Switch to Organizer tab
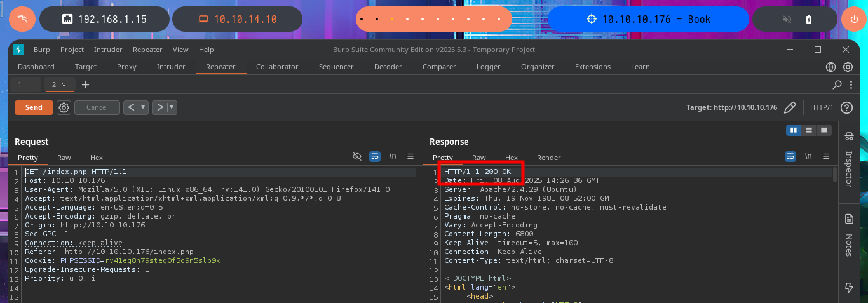Screen dimensions: 868x303 click(538, 67)
